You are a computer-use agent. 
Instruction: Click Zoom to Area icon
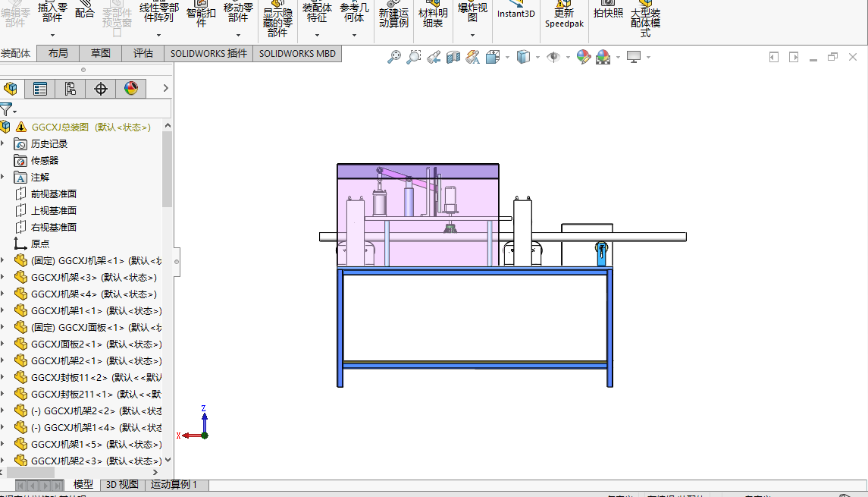pyautogui.click(x=413, y=56)
